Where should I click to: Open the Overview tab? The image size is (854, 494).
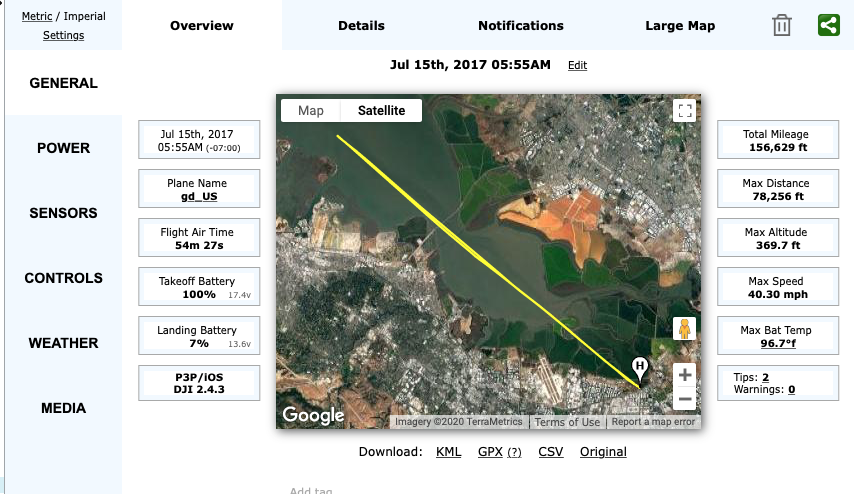point(202,26)
